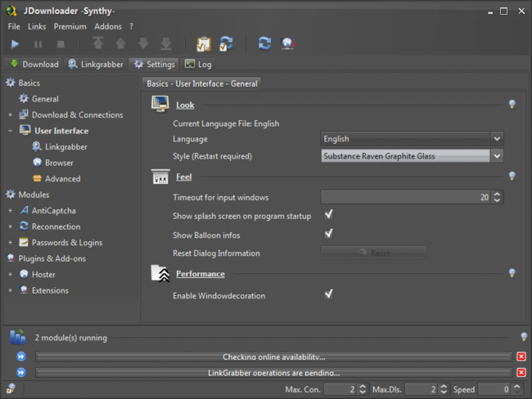The width and height of the screenshot is (532, 399).
Task: Move selected links to top
Action: (x=98, y=43)
